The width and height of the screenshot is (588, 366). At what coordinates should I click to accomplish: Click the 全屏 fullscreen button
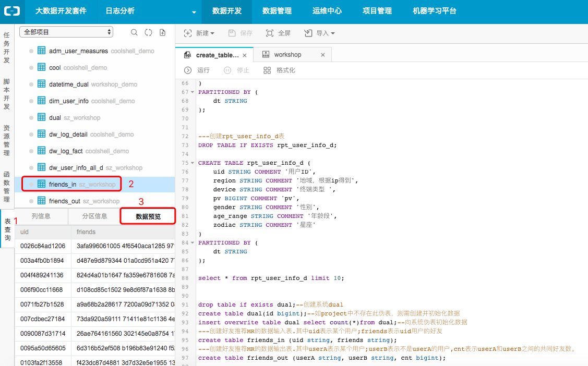click(278, 33)
